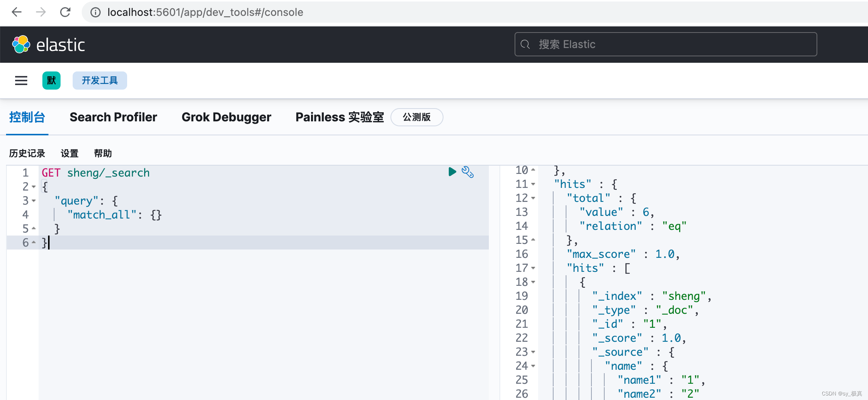Image resolution: width=868 pixels, height=400 pixels.
Task: Open 设置 settings menu
Action: tap(70, 153)
